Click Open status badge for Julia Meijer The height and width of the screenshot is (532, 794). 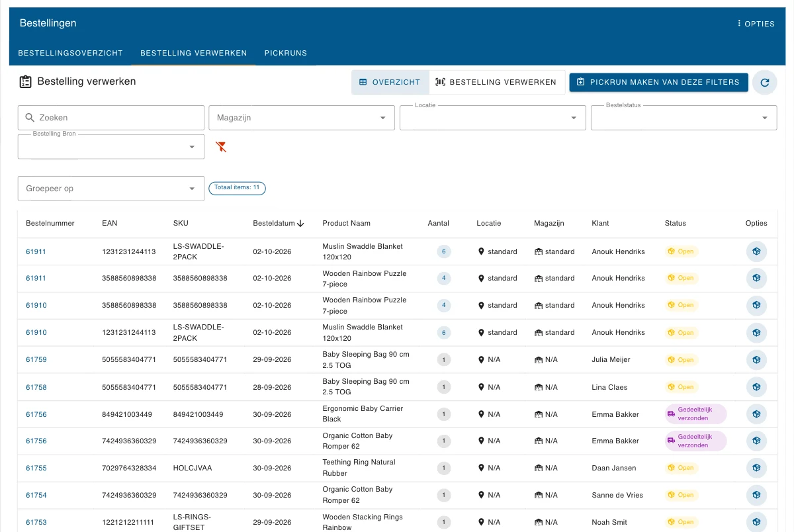click(682, 360)
